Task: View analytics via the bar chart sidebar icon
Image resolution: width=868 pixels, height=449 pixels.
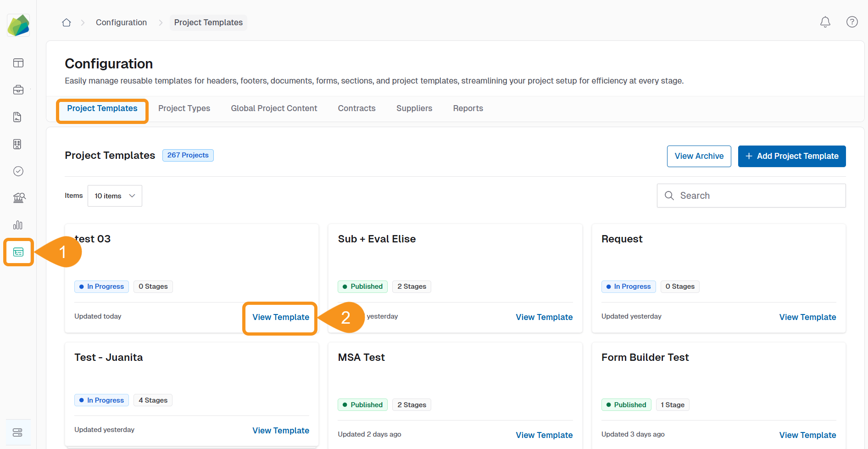Action: [18, 225]
